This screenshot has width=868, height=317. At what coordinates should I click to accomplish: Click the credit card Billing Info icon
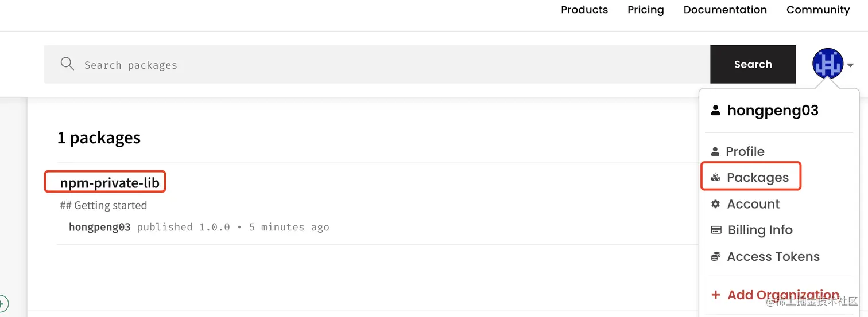click(716, 230)
